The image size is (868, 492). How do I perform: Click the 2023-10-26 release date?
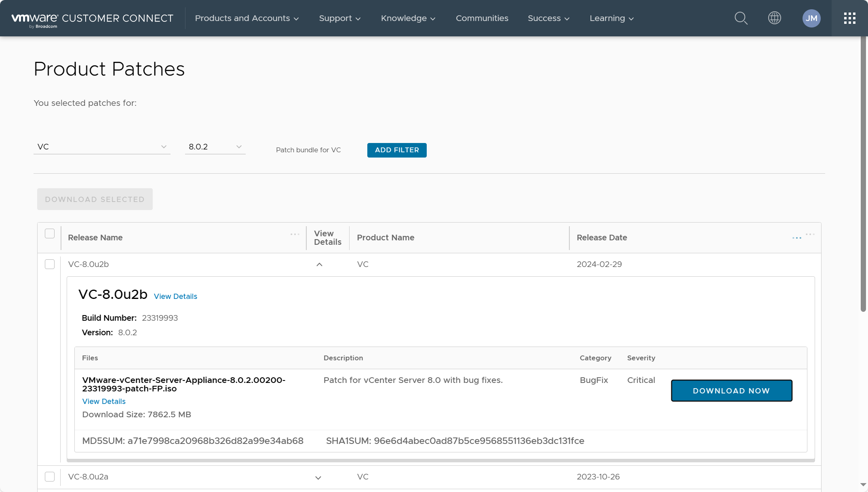(598, 477)
